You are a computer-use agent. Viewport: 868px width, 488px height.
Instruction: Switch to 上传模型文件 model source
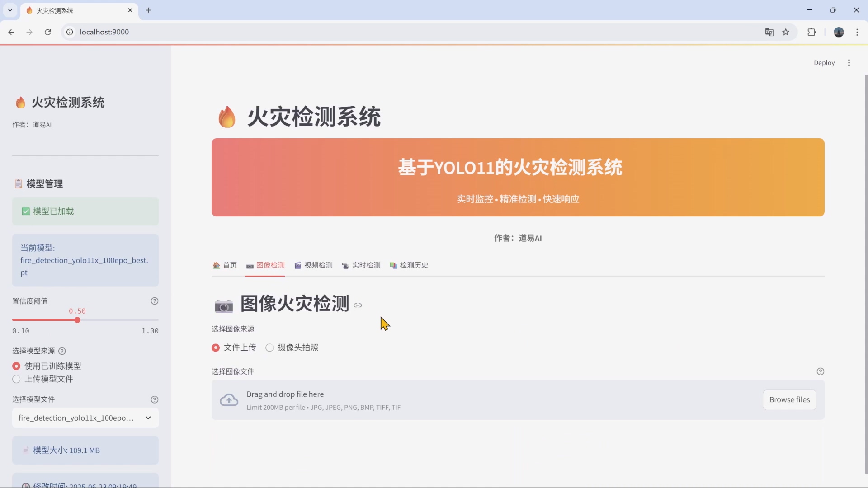point(16,380)
